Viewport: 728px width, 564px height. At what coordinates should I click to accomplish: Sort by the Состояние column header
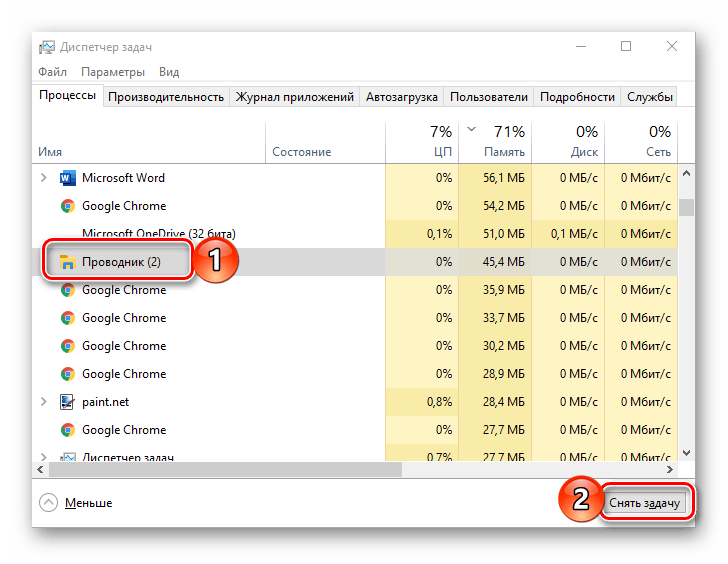[325, 143]
